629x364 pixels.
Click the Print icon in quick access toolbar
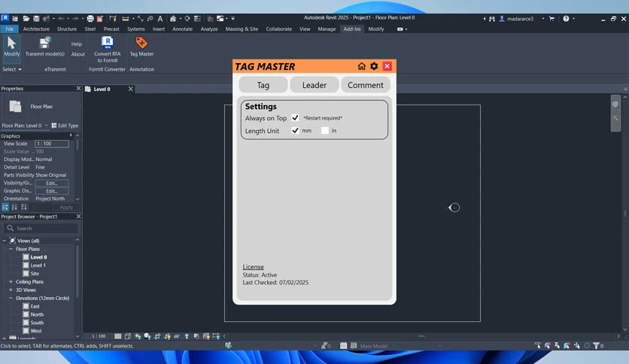[90, 19]
